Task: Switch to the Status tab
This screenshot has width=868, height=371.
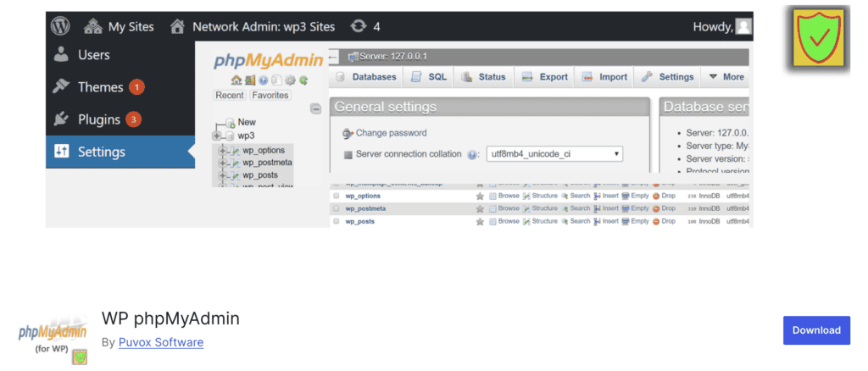Action: coord(484,77)
